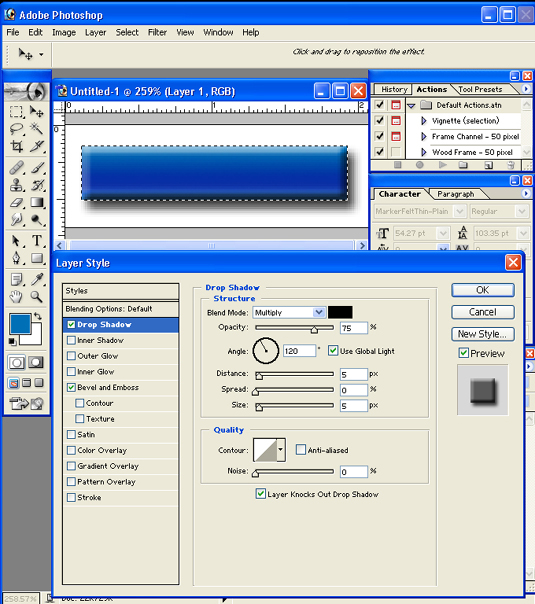Open the Contour picker dropdown arrow

click(x=281, y=450)
